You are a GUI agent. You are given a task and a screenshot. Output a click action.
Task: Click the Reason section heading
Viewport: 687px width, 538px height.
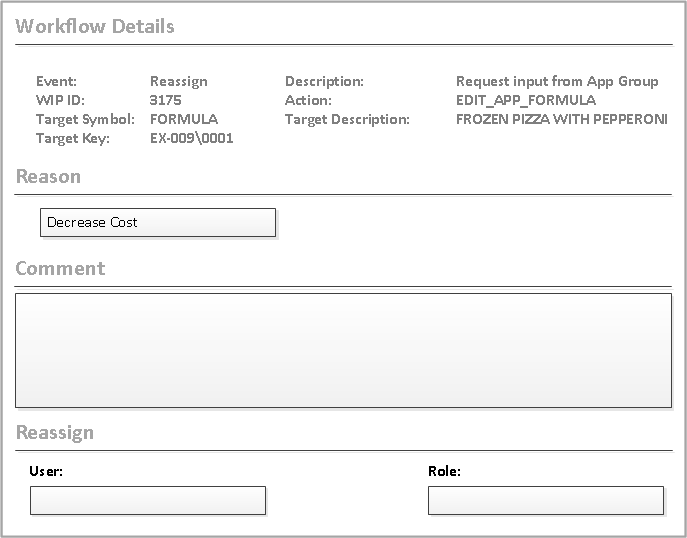coord(48,177)
